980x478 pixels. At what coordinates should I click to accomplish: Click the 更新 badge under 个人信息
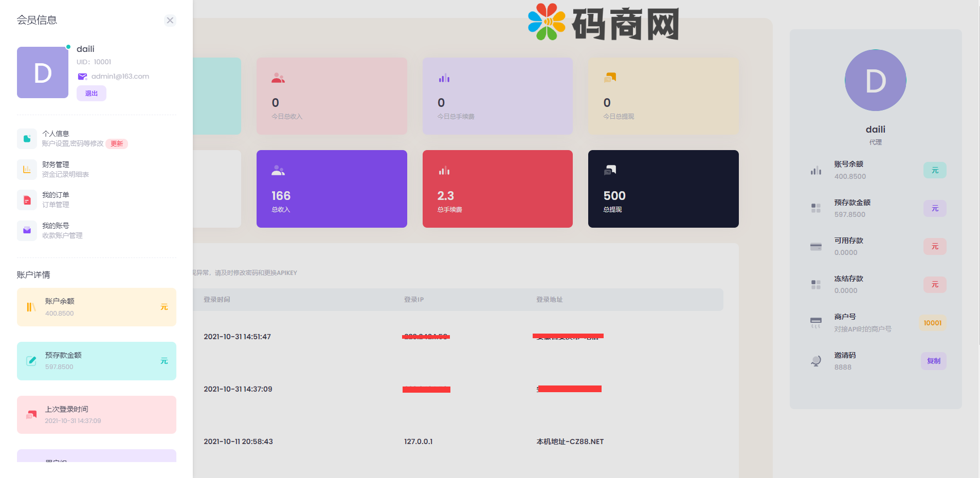click(117, 144)
